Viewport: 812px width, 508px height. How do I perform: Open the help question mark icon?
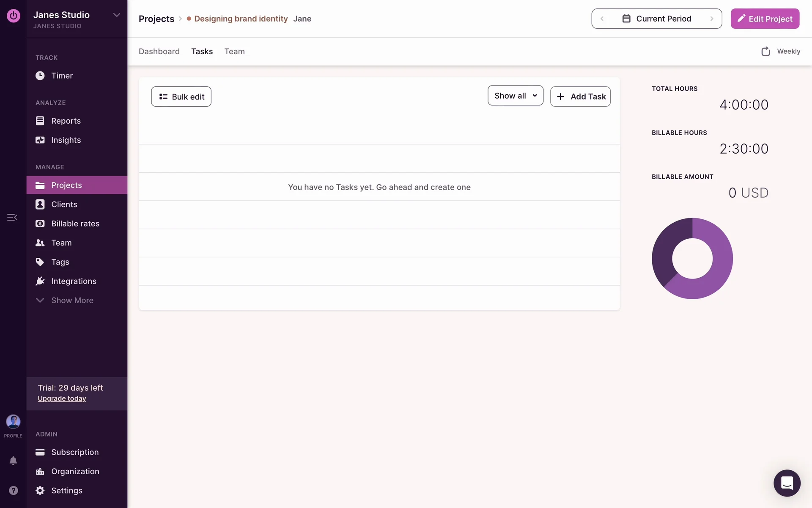pyautogui.click(x=13, y=490)
